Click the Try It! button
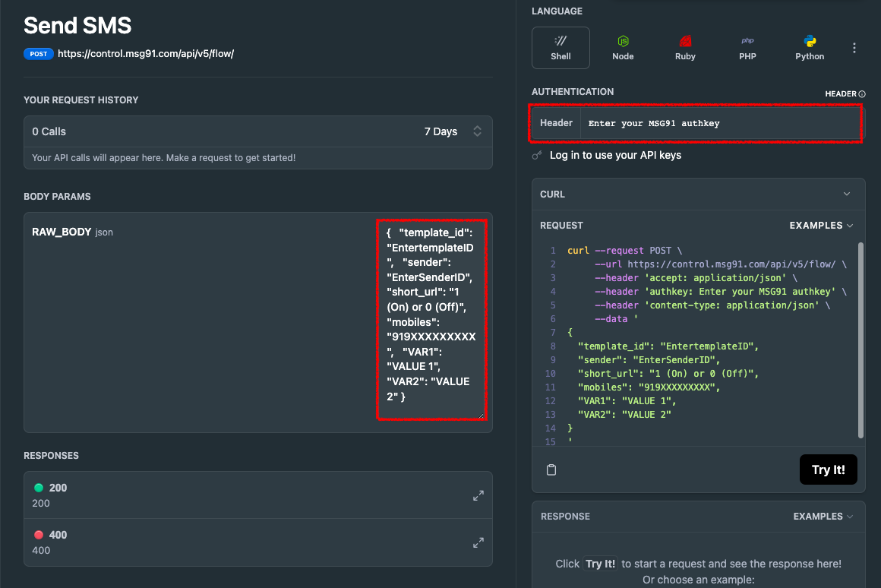This screenshot has height=588, width=881. pos(828,469)
